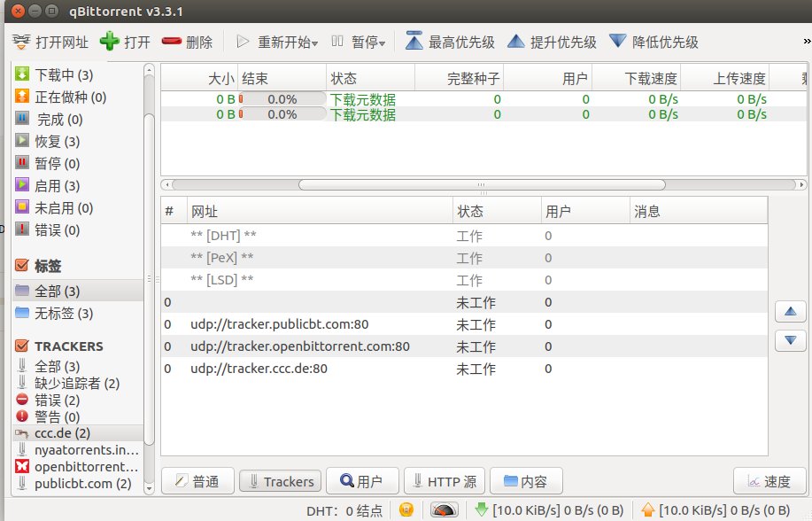812x521 pixels.
Task: Toggle the alternative speed limits speedometer icon
Action: tap(445, 510)
